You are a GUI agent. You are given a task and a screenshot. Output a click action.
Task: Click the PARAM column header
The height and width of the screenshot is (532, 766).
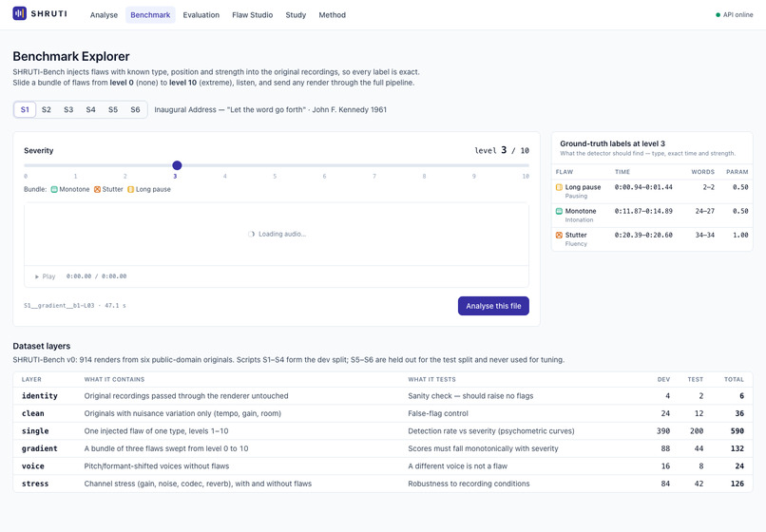click(737, 172)
